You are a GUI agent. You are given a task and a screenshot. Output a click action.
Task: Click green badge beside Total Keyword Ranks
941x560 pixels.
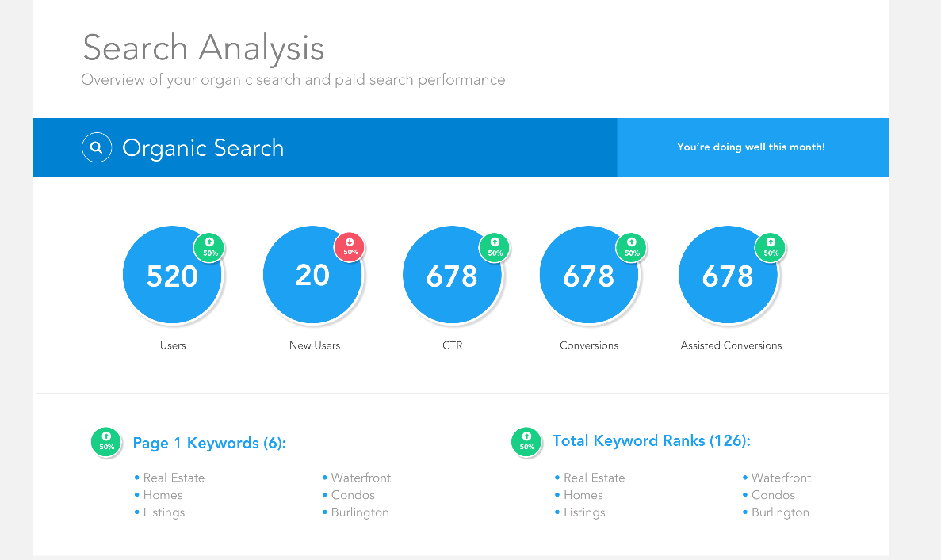(526, 442)
